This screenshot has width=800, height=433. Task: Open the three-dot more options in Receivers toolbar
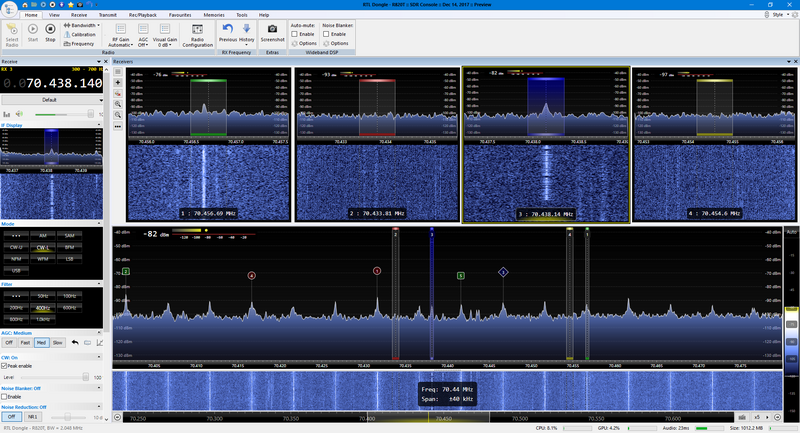tap(118, 126)
